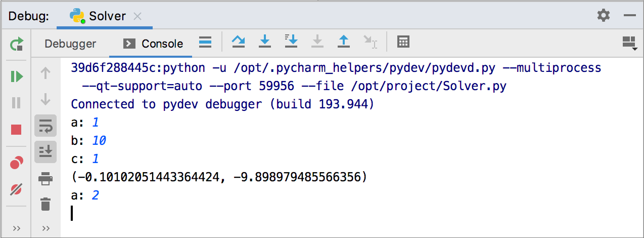This screenshot has height=238, width=644.
Task: Stop the debug process
Action: point(16,130)
